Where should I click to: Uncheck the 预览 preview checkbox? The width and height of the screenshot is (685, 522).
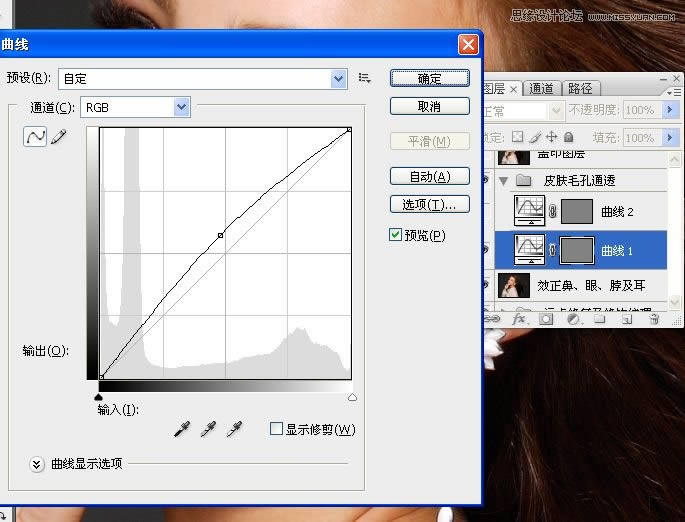click(x=396, y=235)
